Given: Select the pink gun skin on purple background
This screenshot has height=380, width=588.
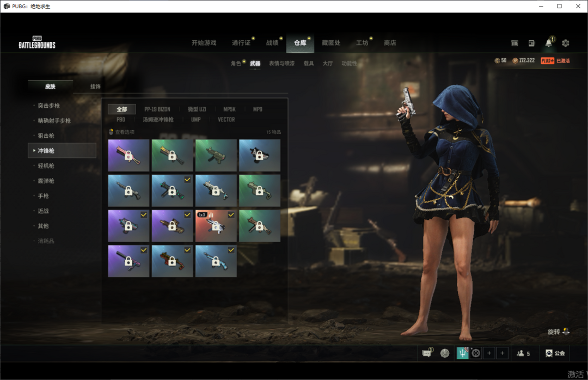Looking at the screenshot, I should click(x=128, y=155).
